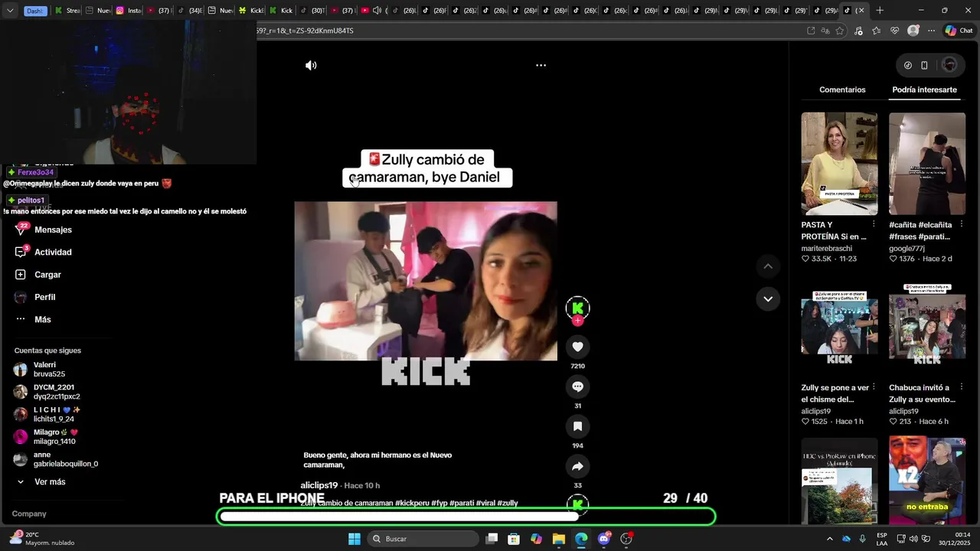Open the Edge favorites list icon
Image resolution: width=980 pixels, height=551 pixels.
pyautogui.click(x=877, y=31)
